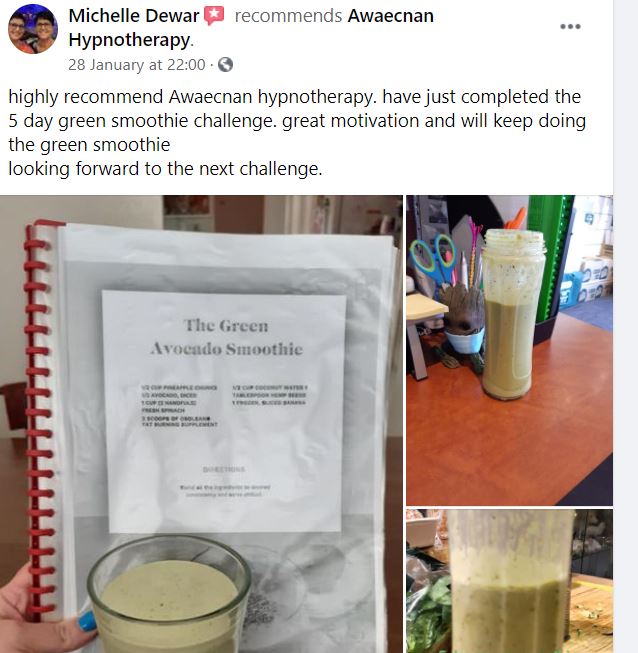Click the scissors in the desk photo
Image resolution: width=638 pixels, height=653 pixels.
tap(433, 258)
